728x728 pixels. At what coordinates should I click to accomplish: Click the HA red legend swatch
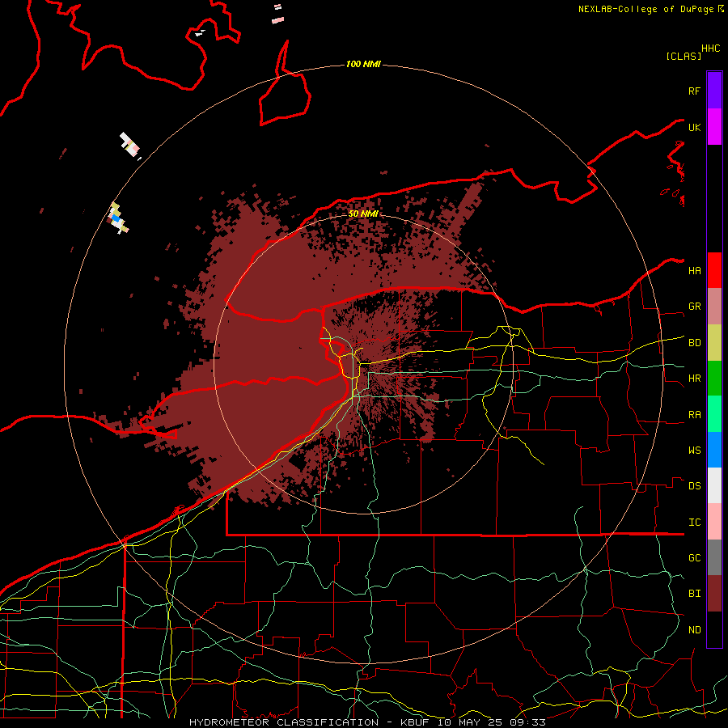tap(714, 270)
